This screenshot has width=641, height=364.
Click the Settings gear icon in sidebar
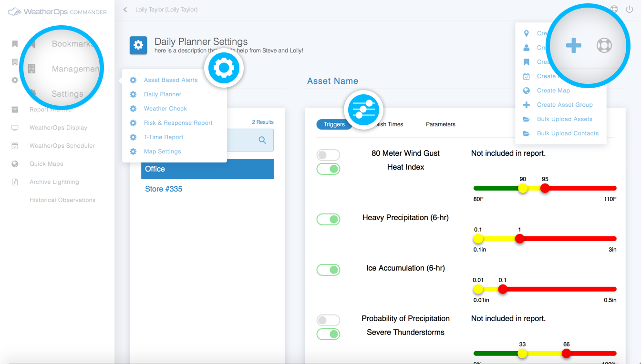[x=15, y=80]
